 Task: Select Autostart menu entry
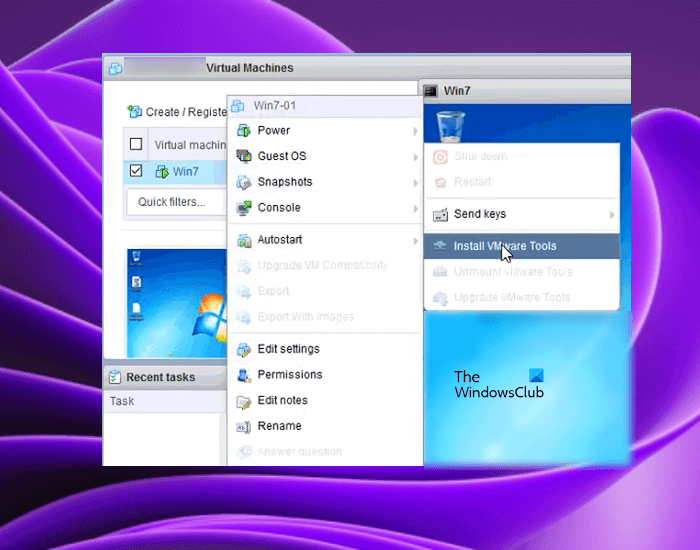325,240
